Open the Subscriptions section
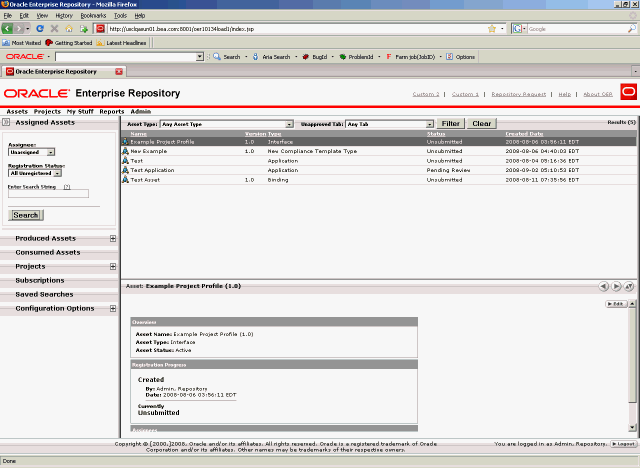 click(40, 280)
